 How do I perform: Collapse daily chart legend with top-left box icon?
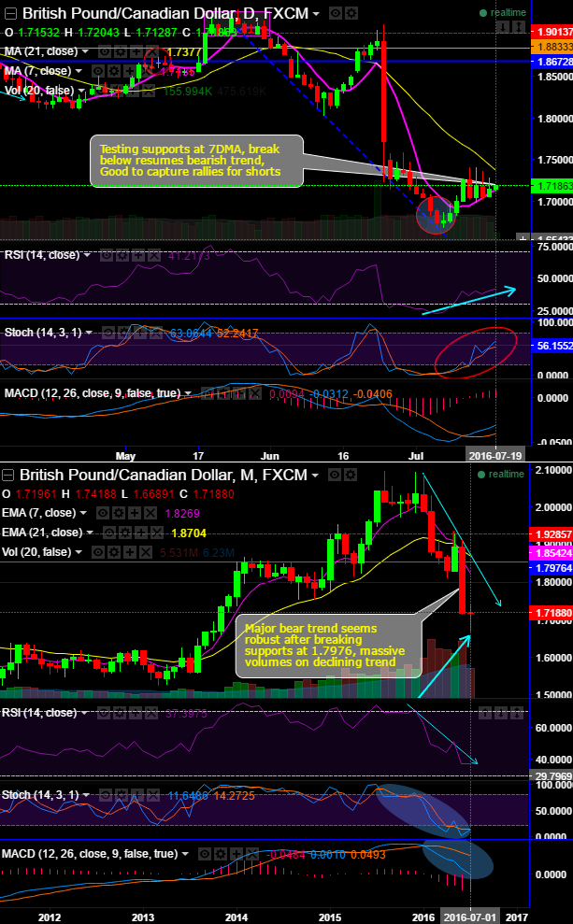(10, 14)
